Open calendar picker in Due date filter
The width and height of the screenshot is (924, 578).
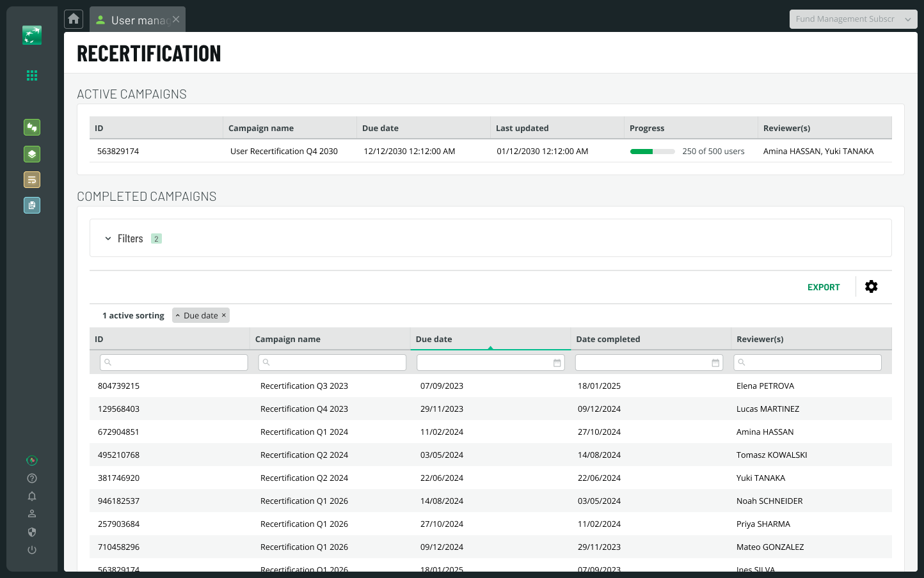(557, 363)
